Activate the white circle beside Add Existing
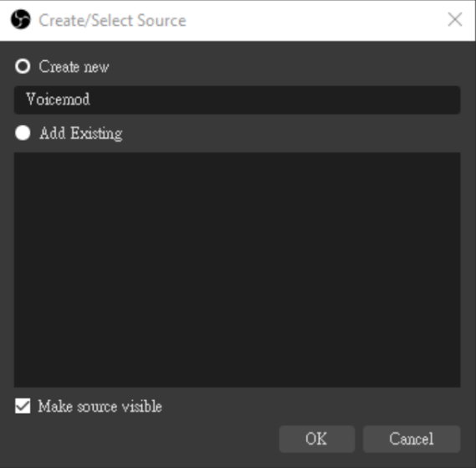Viewport: 476px width, 468px height. 23,133
